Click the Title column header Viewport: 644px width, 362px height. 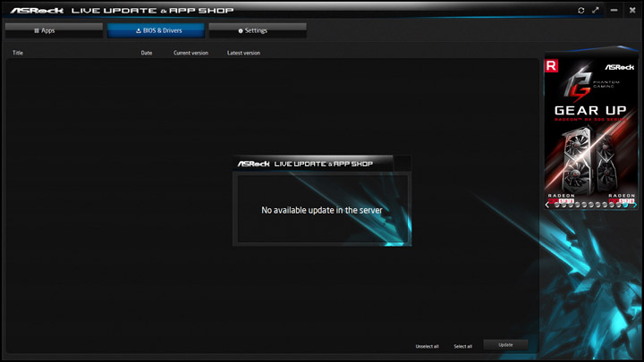coord(18,53)
